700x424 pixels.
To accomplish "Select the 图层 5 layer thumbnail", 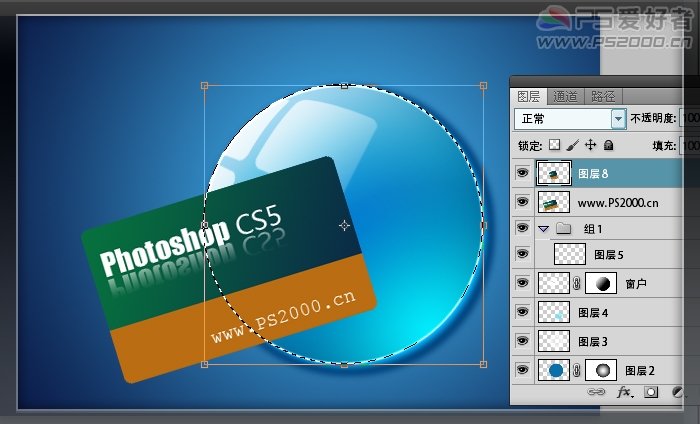I will (570, 254).
